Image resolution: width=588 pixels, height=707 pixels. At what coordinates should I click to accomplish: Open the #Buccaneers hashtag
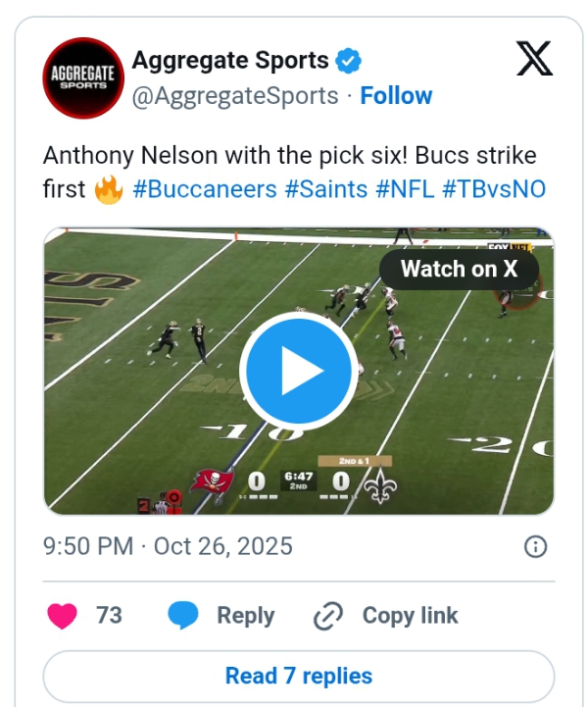[205, 187]
